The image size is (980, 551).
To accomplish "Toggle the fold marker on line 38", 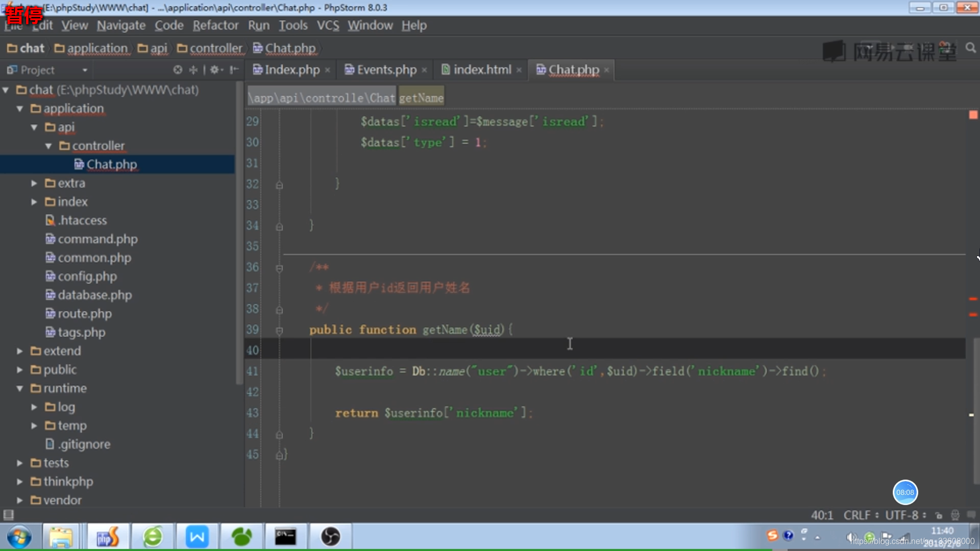I will click(279, 310).
